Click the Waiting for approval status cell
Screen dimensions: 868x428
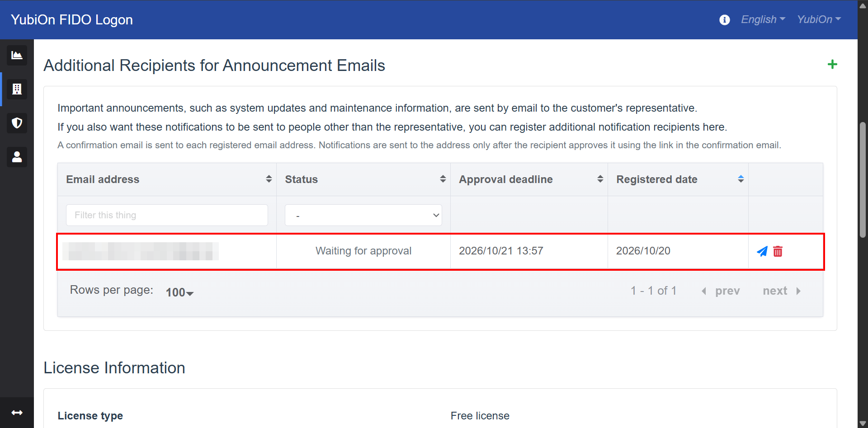[363, 251]
